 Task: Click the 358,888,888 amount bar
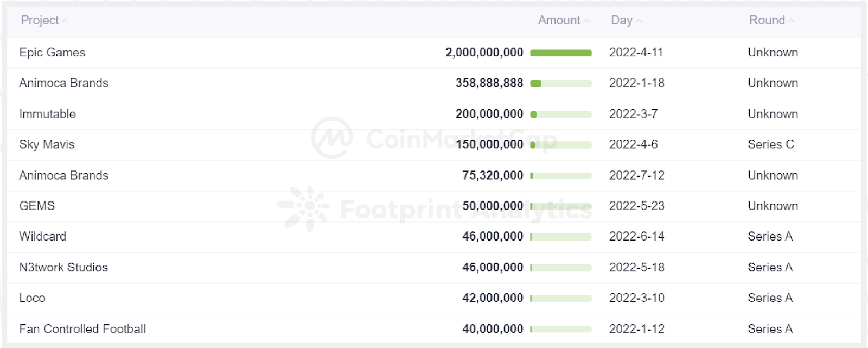coord(560,84)
